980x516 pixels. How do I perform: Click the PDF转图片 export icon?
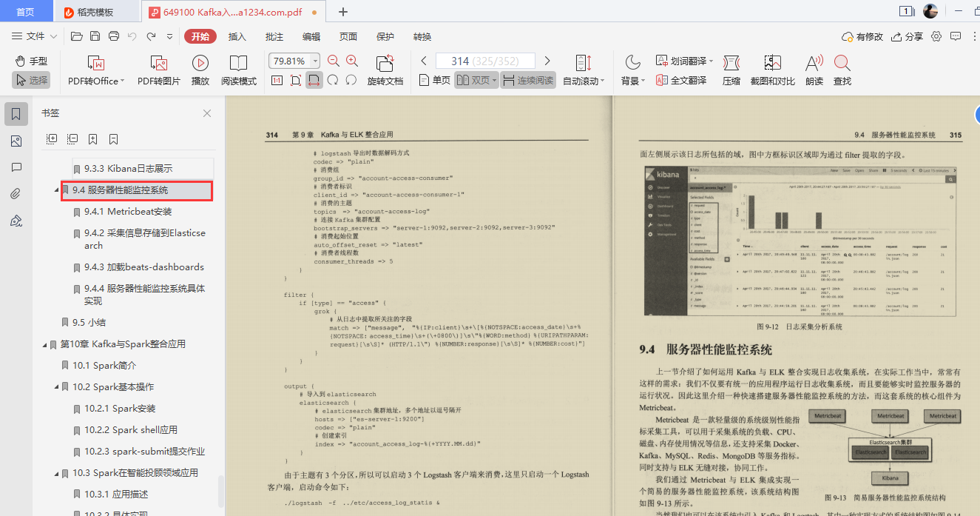(x=158, y=70)
